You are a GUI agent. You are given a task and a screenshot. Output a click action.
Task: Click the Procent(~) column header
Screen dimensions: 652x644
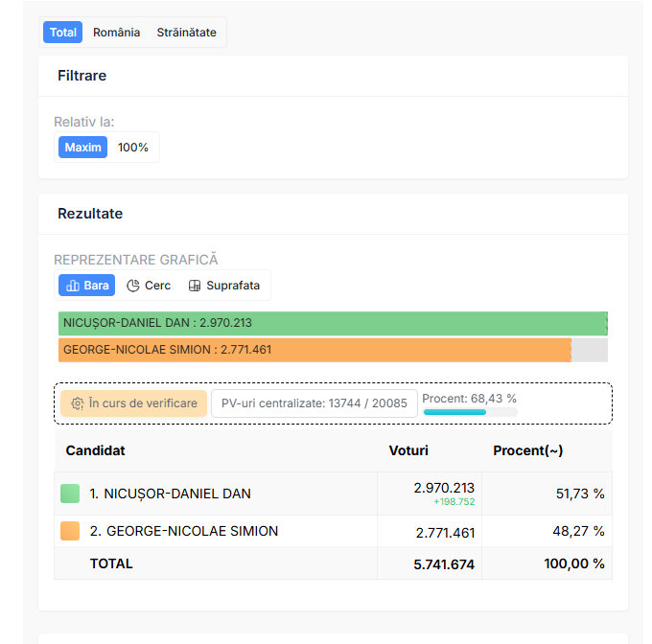[x=527, y=450]
